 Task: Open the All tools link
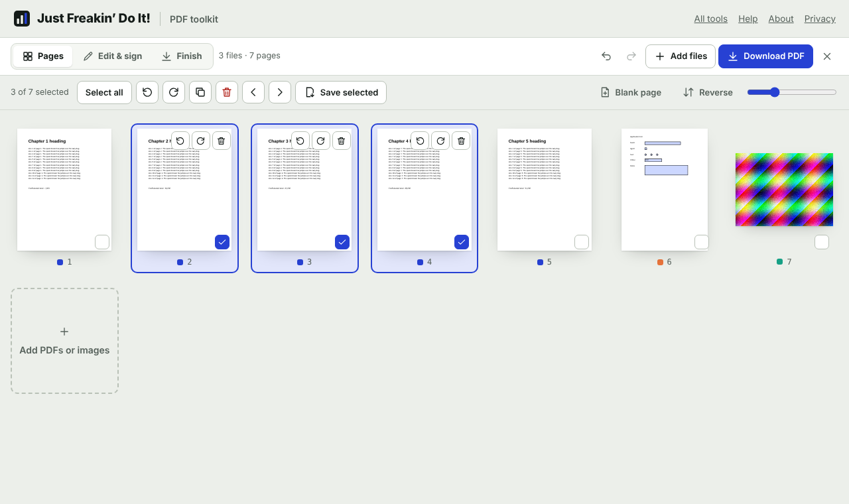coord(711,19)
